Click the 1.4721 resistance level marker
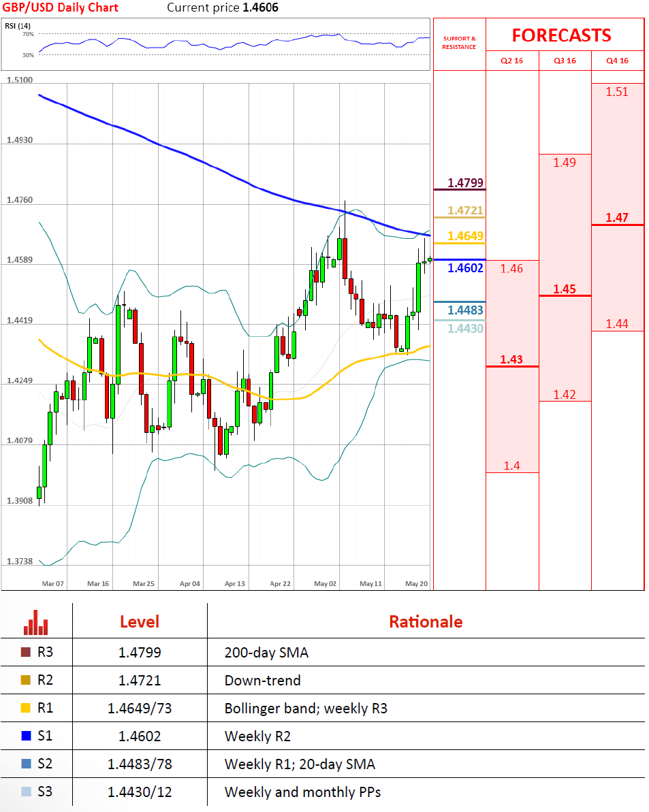 tap(465, 210)
